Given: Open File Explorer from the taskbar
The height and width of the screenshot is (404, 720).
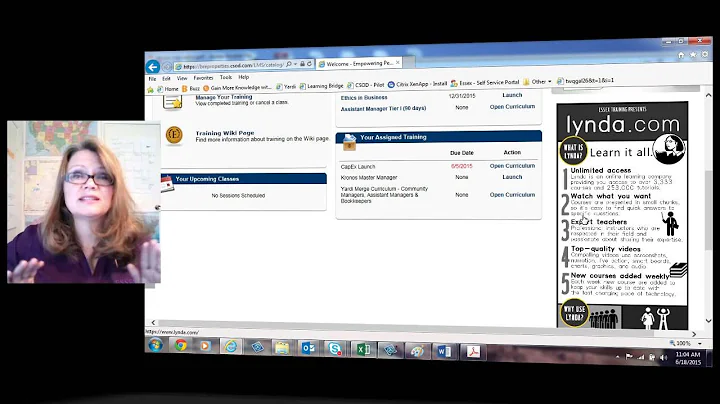Looking at the screenshot, I should tap(281, 348).
